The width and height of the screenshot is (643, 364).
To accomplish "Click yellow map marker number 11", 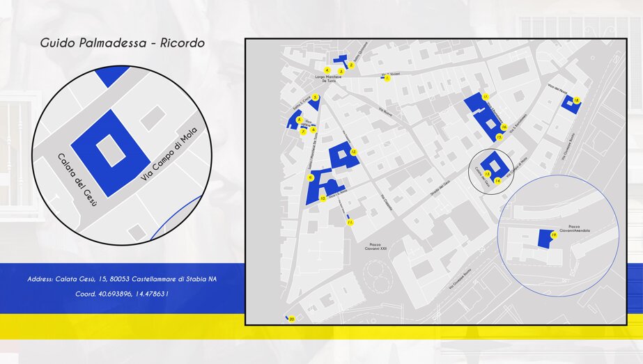I will point(350,222).
